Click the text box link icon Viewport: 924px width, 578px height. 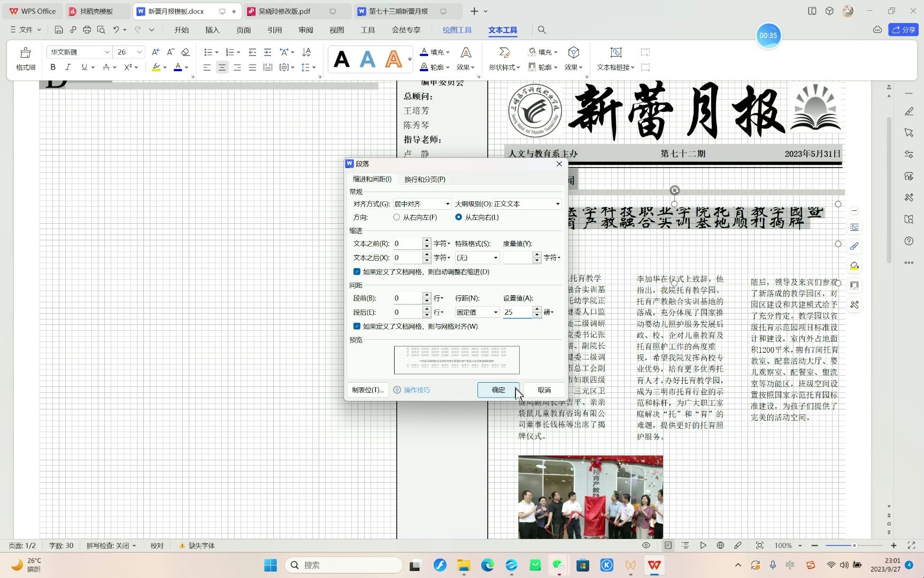click(x=616, y=52)
